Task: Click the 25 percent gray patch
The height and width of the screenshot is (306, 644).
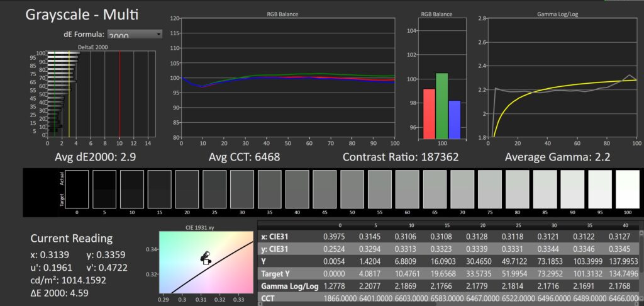Action: pos(214,189)
